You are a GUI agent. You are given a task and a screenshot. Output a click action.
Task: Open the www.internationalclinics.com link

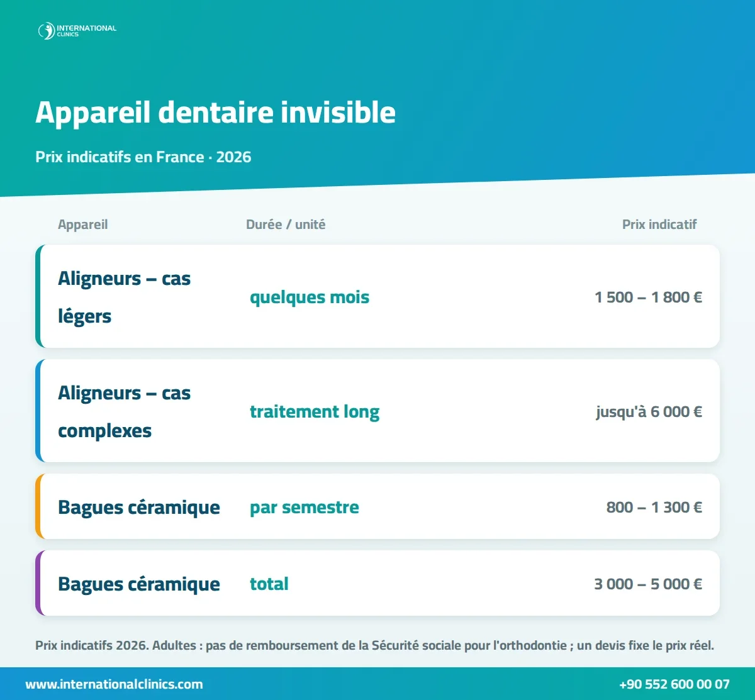pos(114,684)
